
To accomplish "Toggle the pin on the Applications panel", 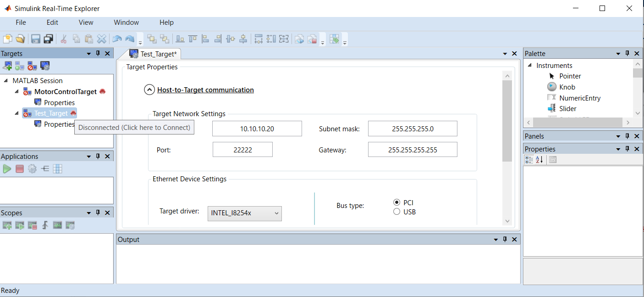I will point(98,157).
